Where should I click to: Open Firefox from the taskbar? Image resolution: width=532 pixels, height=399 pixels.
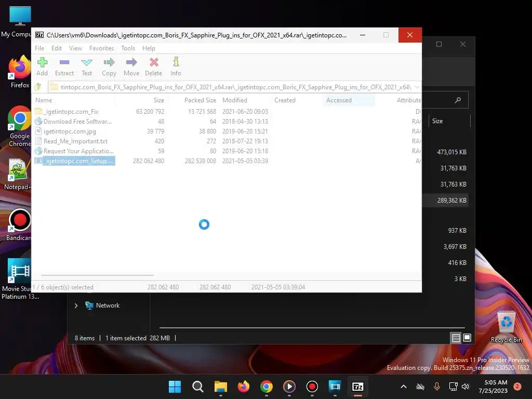[x=243, y=387]
